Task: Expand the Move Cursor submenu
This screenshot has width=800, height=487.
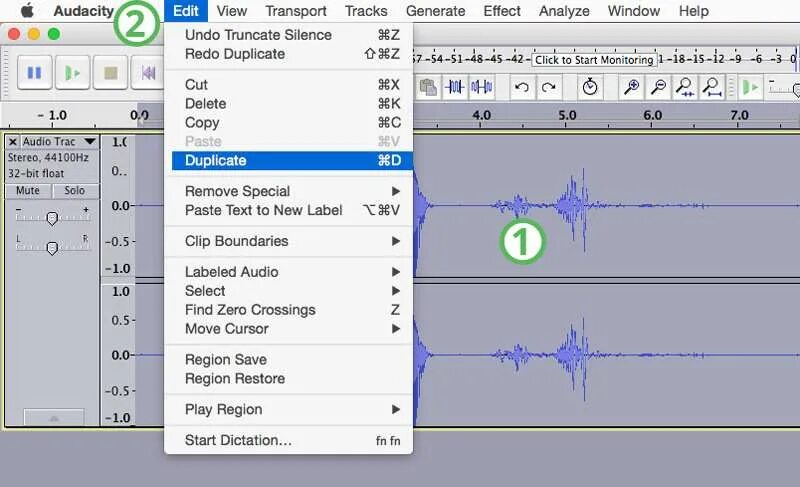Action: pyautogui.click(x=289, y=329)
